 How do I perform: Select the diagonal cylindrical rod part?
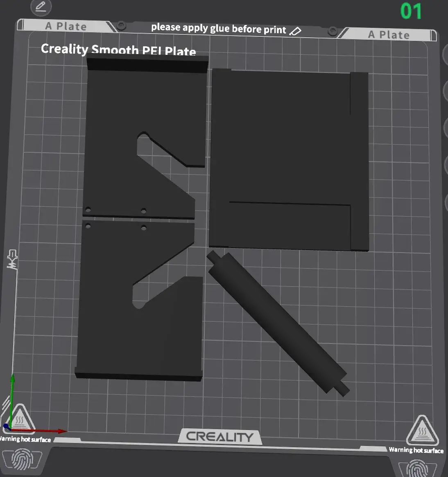(278, 323)
